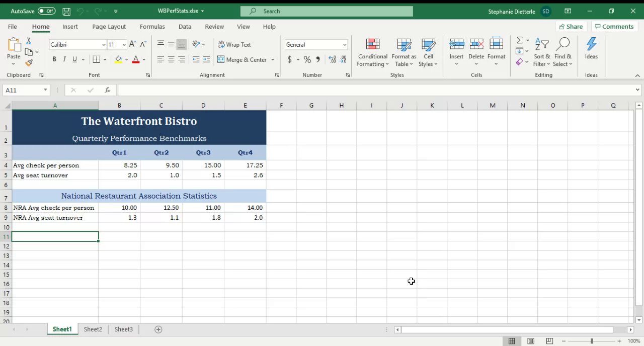Click Increase Indent icon
Viewport: 644px width, 346px height.
click(x=206, y=59)
